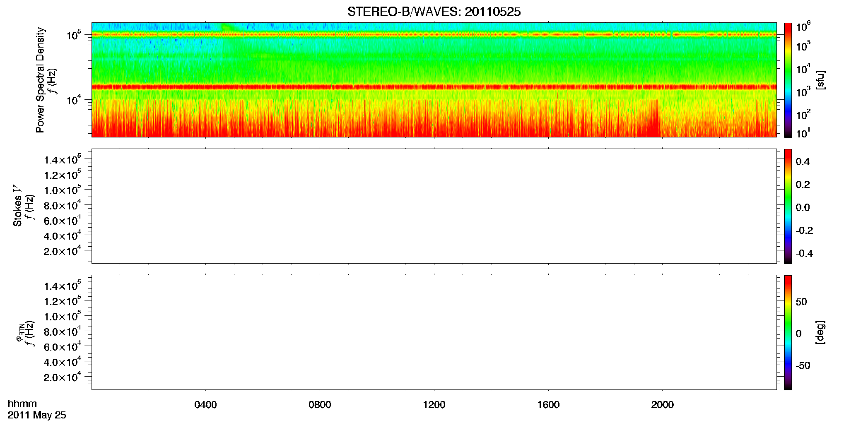The width and height of the screenshot is (868, 447).
Task: Click the 2011 May 25 date label
Action: 37,415
